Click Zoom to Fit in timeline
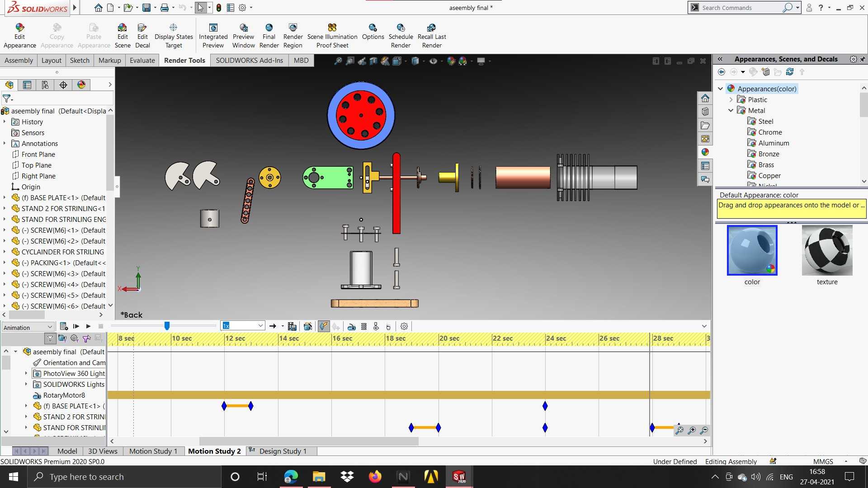The height and width of the screenshot is (488, 868). (679, 430)
